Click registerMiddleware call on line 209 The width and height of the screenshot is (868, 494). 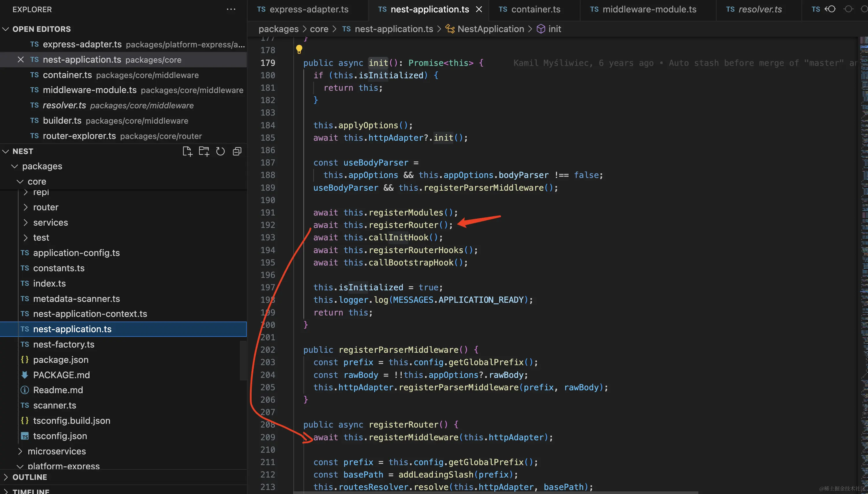[413, 437]
